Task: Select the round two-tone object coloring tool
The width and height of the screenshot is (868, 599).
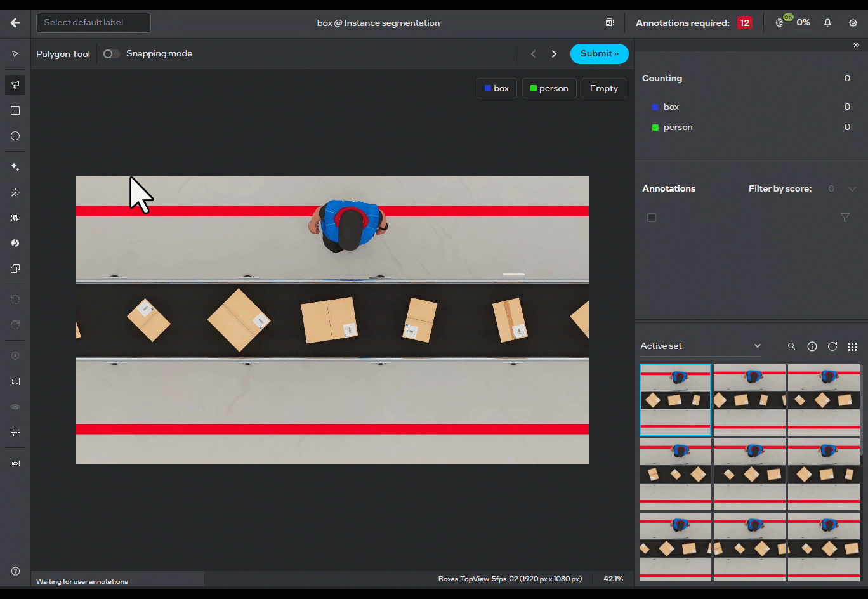Action: 15,243
